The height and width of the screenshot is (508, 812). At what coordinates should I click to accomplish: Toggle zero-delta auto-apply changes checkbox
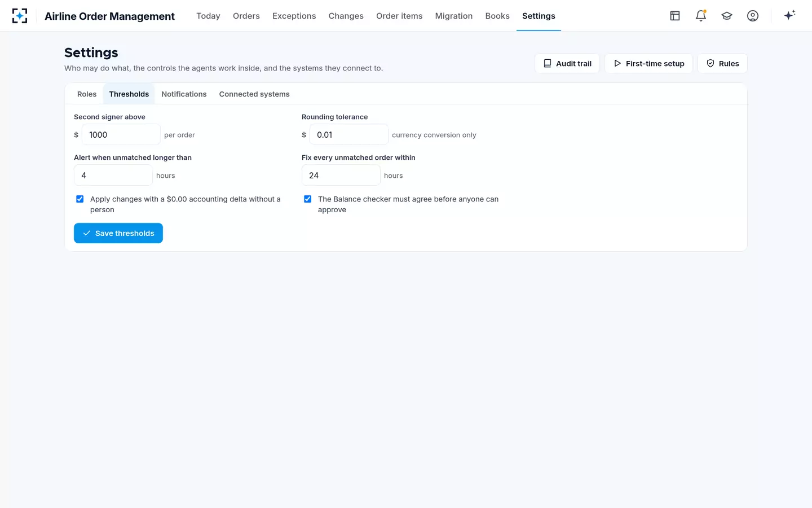(x=80, y=199)
